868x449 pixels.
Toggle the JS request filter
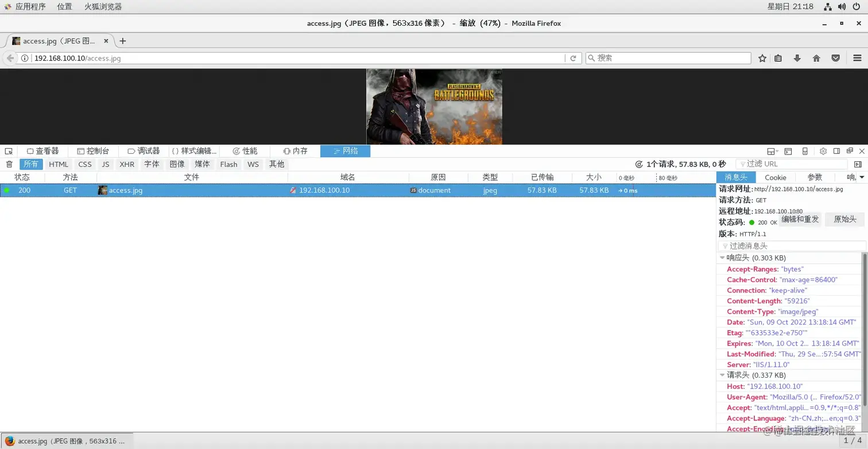[106, 164]
